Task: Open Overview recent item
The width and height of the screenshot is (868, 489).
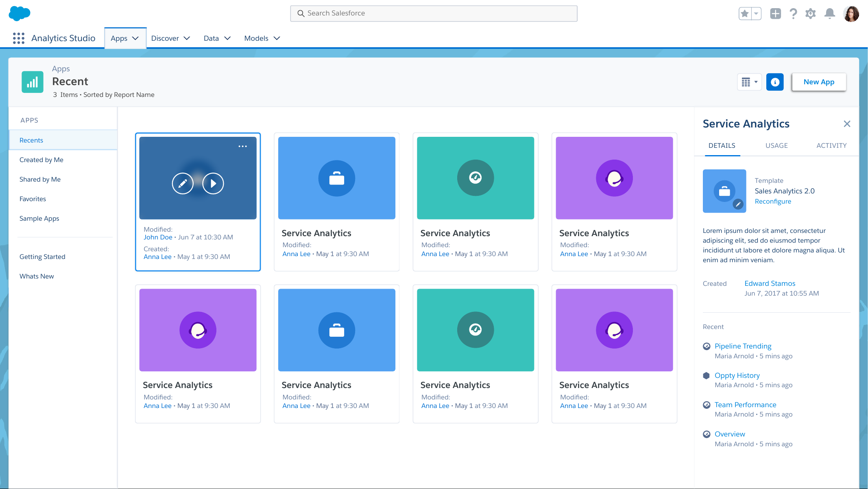Action: tap(730, 434)
